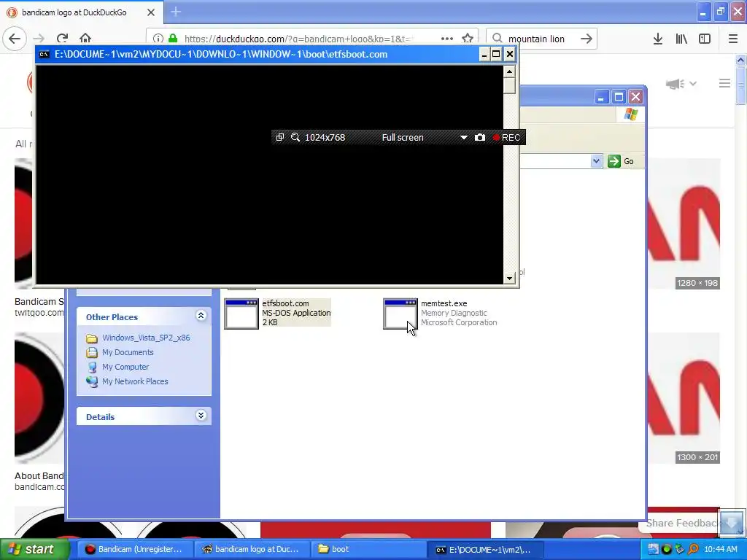Take a screenshot with Bandicam camera icon

tap(480, 137)
